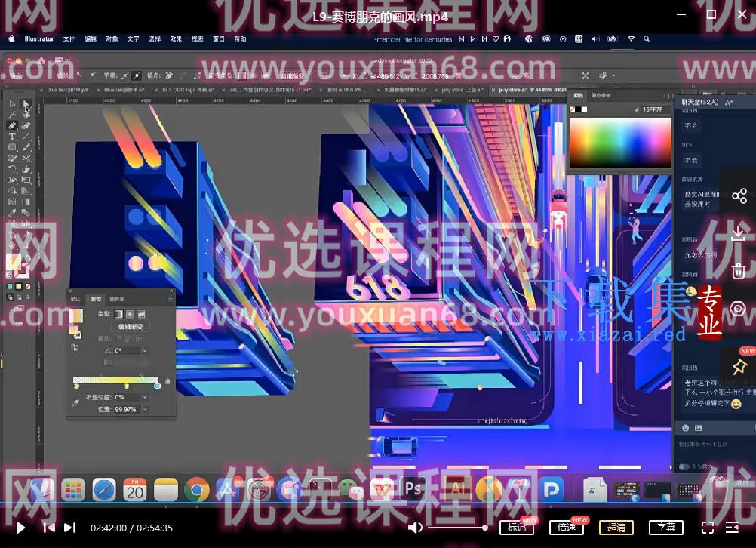Screen dimensions: 756x548
Task: Select the Pen tool
Action: click(12, 125)
